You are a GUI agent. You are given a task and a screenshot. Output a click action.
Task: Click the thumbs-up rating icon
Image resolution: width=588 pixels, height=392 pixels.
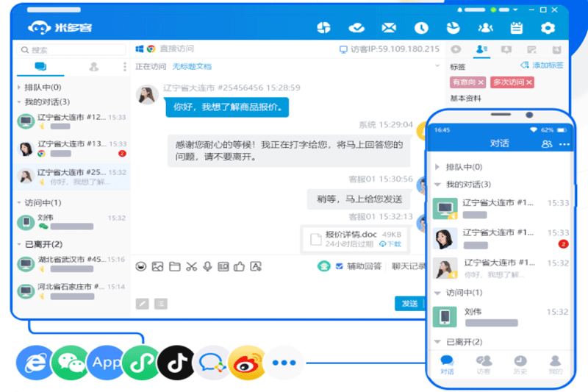[239, 266]
